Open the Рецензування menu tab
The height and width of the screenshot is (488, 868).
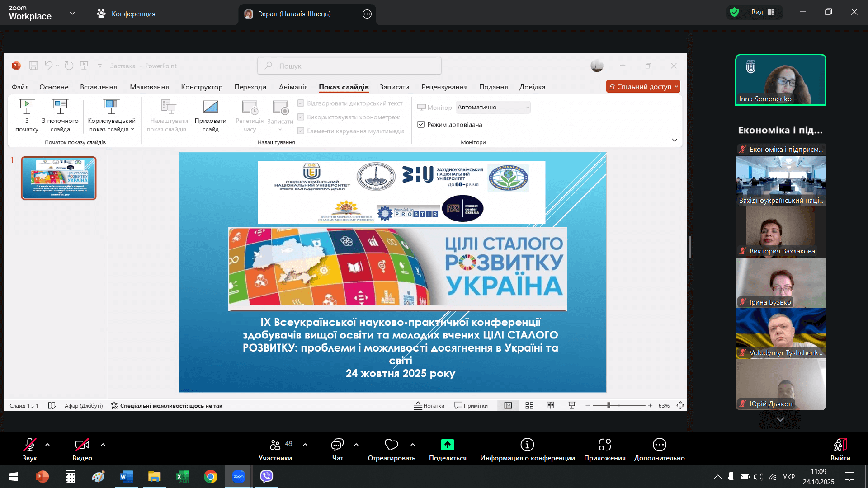click(x=444, y=87)
